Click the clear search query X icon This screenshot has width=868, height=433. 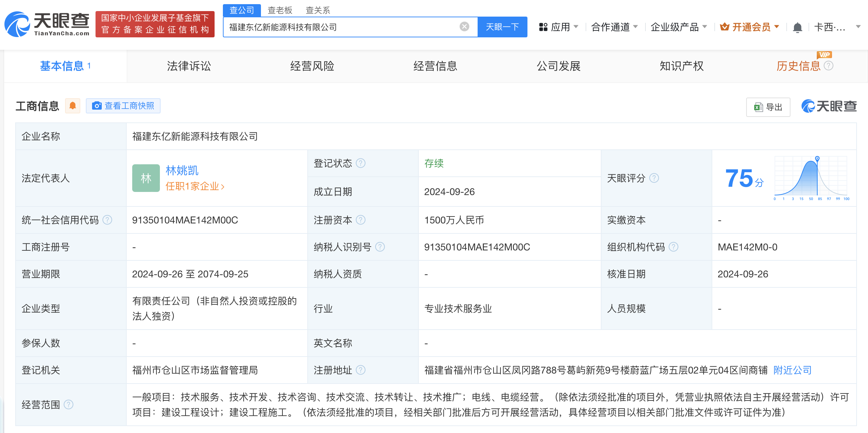coord(464,27)
